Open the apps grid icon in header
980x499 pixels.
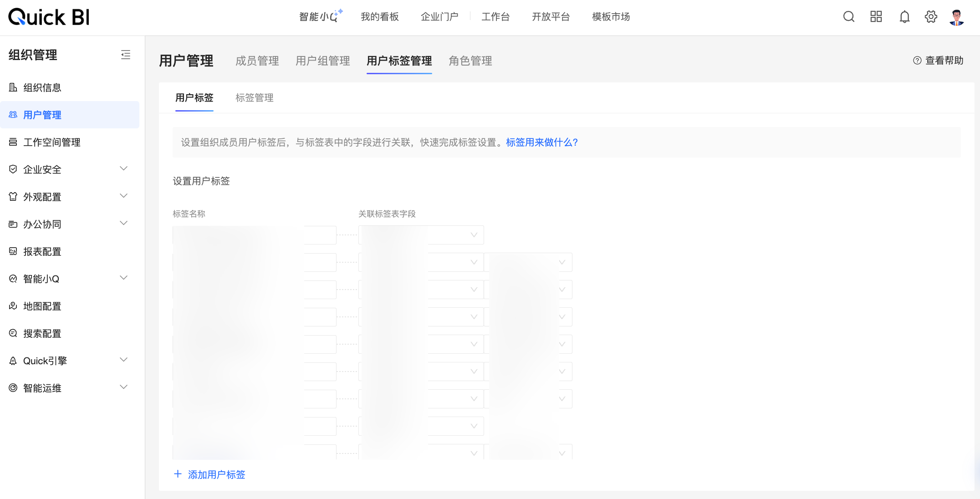(876, 17)
